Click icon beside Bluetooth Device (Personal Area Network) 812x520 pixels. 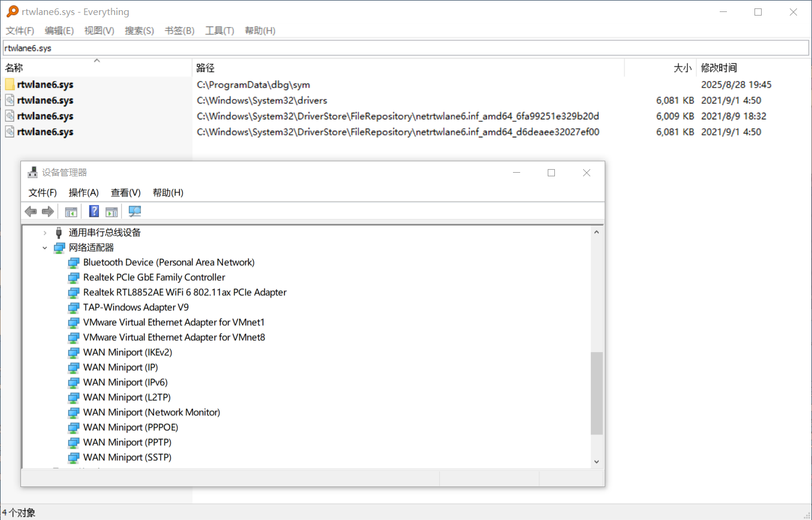click(73, 262)
